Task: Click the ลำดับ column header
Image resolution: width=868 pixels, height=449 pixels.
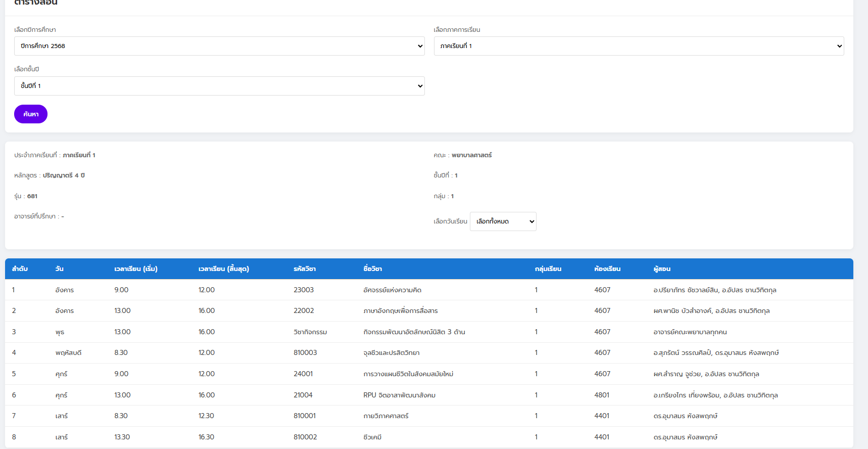Action: pos(20,269)
